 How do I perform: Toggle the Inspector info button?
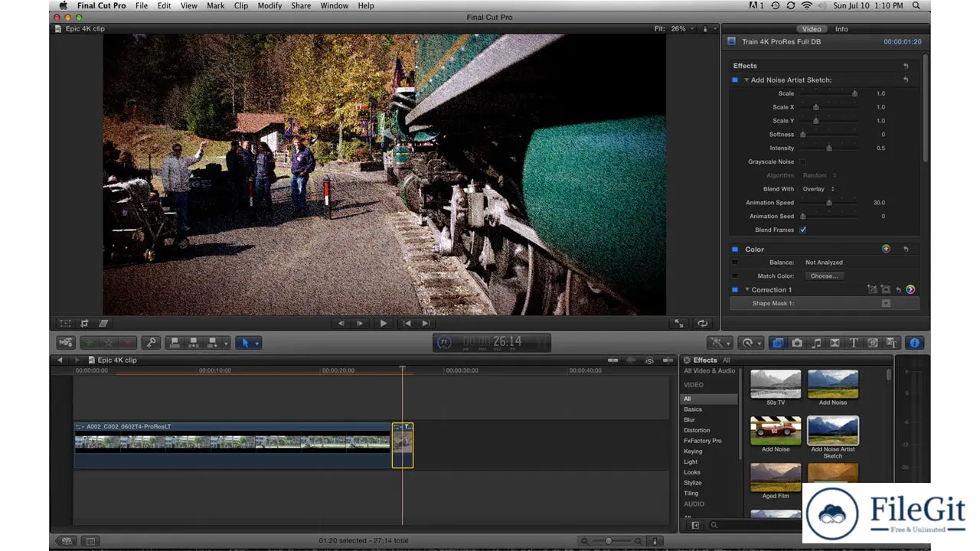[x=914, y=343]
